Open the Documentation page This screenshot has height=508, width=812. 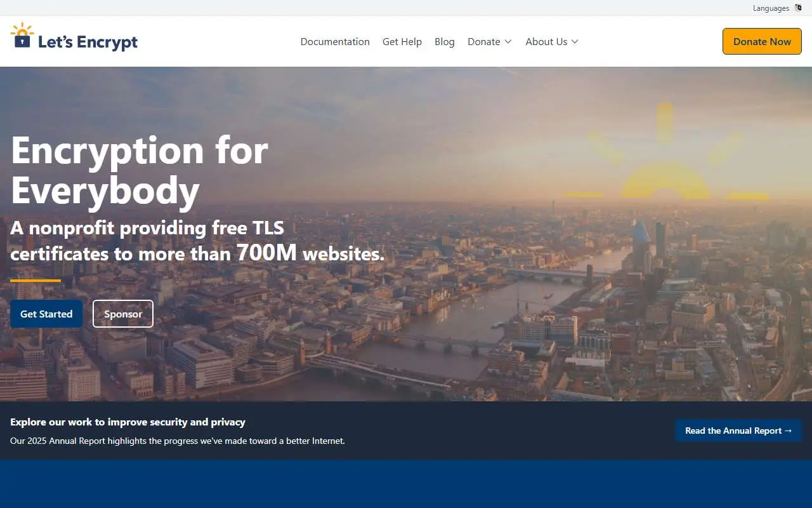[x=335, y=41]
